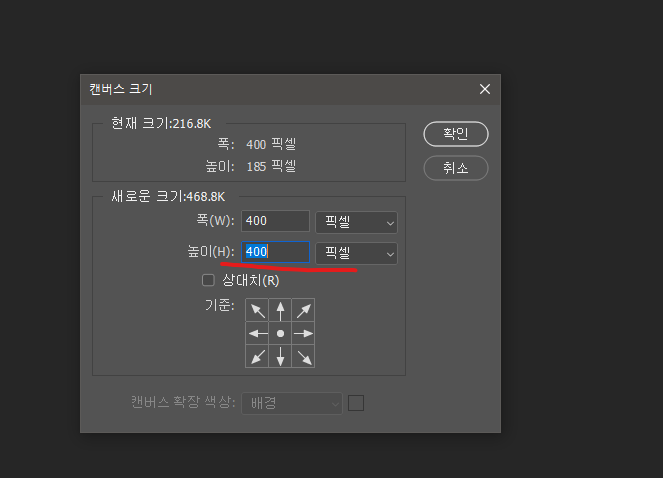Screen dimensions: 663x478
Task: Click the current height 185 픽셀 text
Action: click(271, 166)
